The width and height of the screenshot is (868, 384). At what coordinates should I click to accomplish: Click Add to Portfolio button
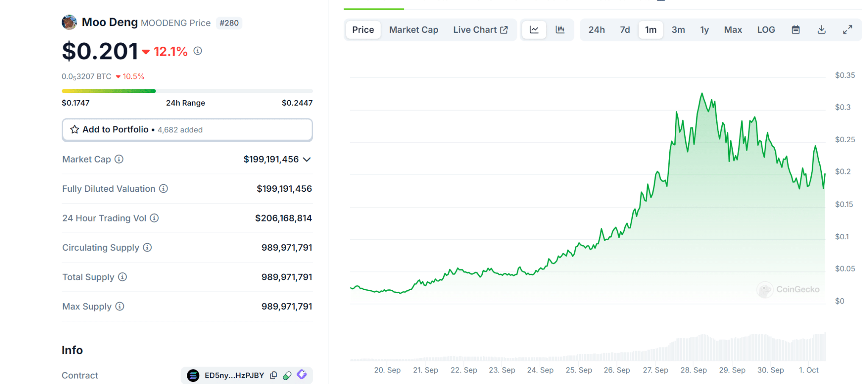187,130
